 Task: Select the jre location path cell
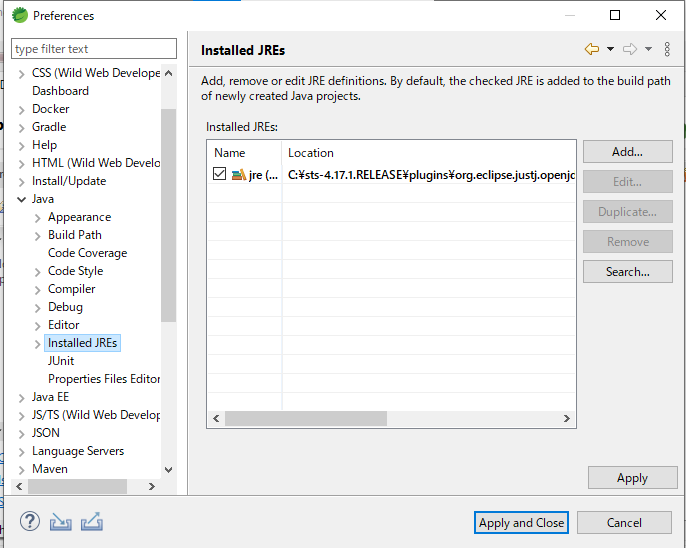point(430,175)
